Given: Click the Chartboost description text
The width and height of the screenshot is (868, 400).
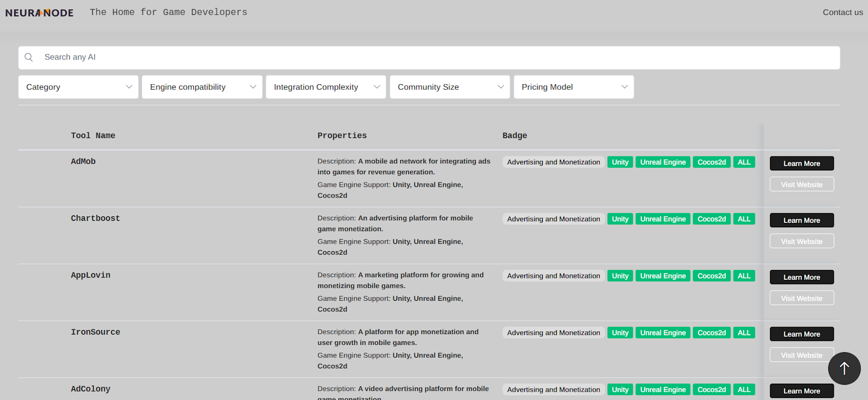Looking at the screenshot, I should [395, 223].
